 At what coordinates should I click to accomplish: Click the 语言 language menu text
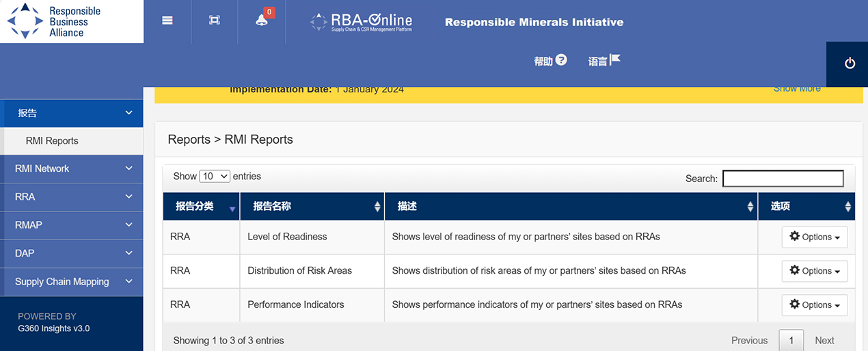597,61
